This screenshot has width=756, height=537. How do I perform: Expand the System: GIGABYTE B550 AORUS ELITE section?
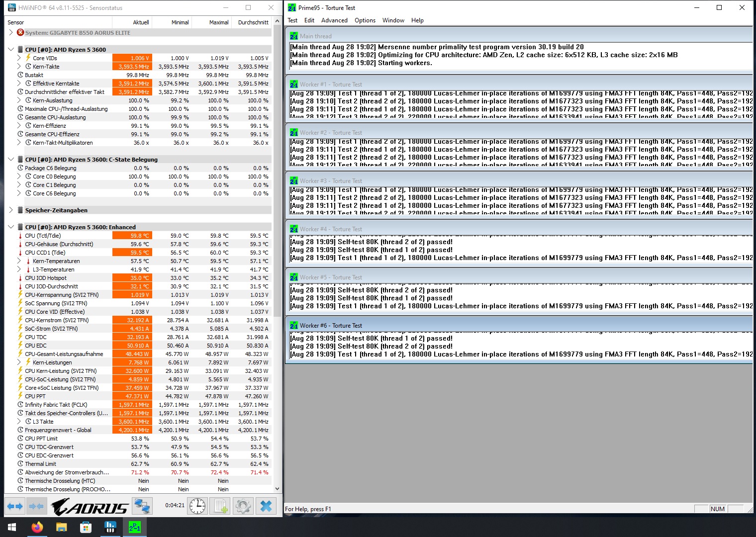tap(11, 32)
